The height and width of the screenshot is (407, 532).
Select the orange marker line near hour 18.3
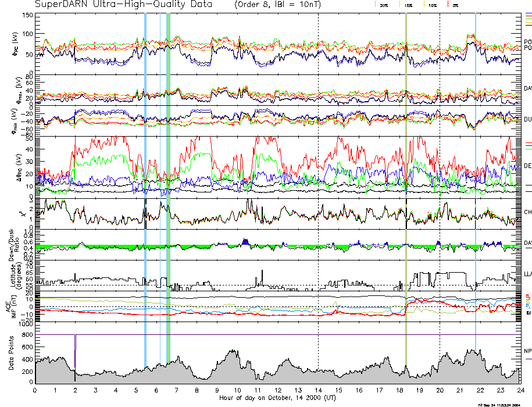point(406,190)
